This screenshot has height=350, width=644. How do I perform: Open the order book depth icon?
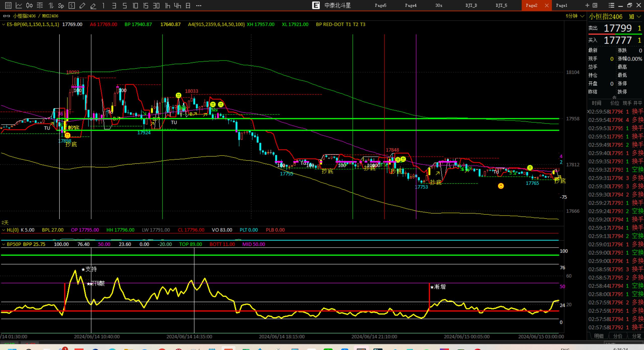click(40, 5)
